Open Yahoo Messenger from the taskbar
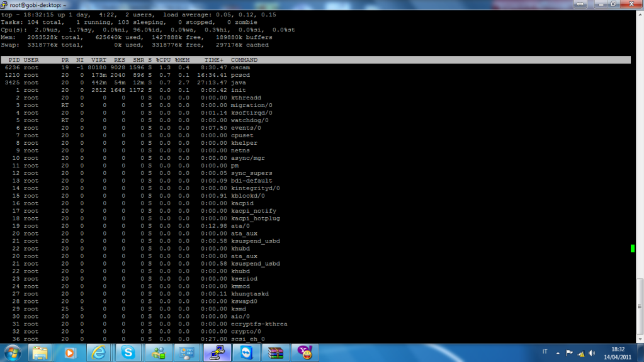The width and height of the screenshot is (644, 362). pyautogui.click(x=307, y=353)
